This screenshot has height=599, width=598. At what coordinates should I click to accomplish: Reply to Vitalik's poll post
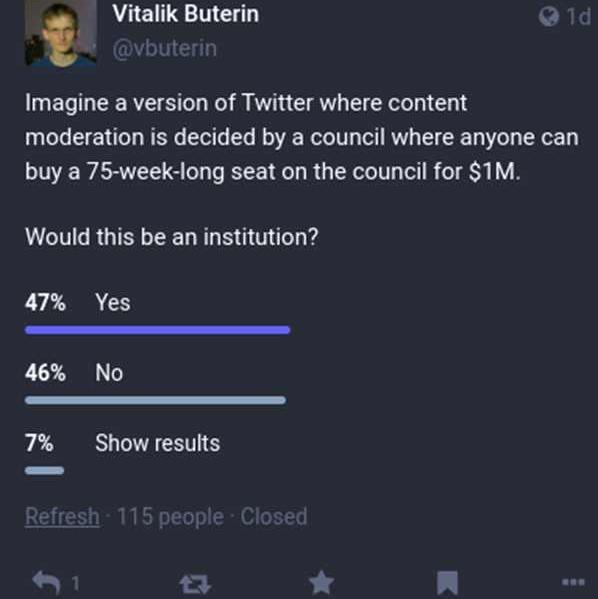pyautogui.click(x=46, y=582)
